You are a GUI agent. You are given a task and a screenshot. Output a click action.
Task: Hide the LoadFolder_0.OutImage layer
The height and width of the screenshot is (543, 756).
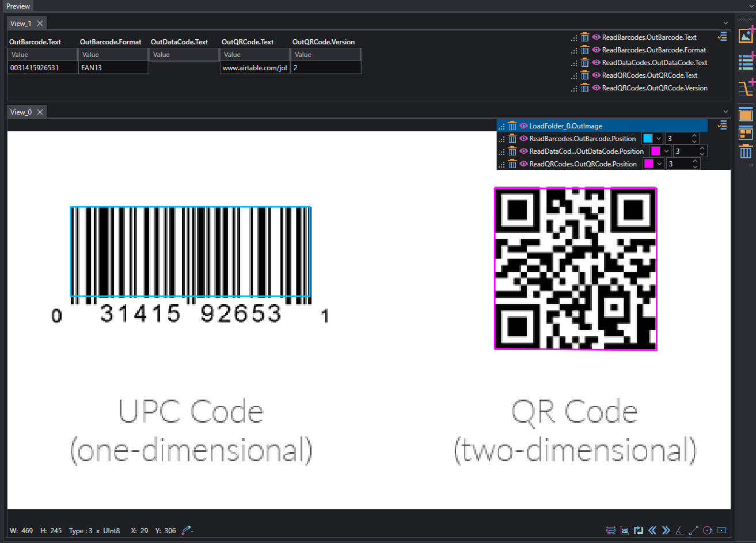[x=523, y=126]
